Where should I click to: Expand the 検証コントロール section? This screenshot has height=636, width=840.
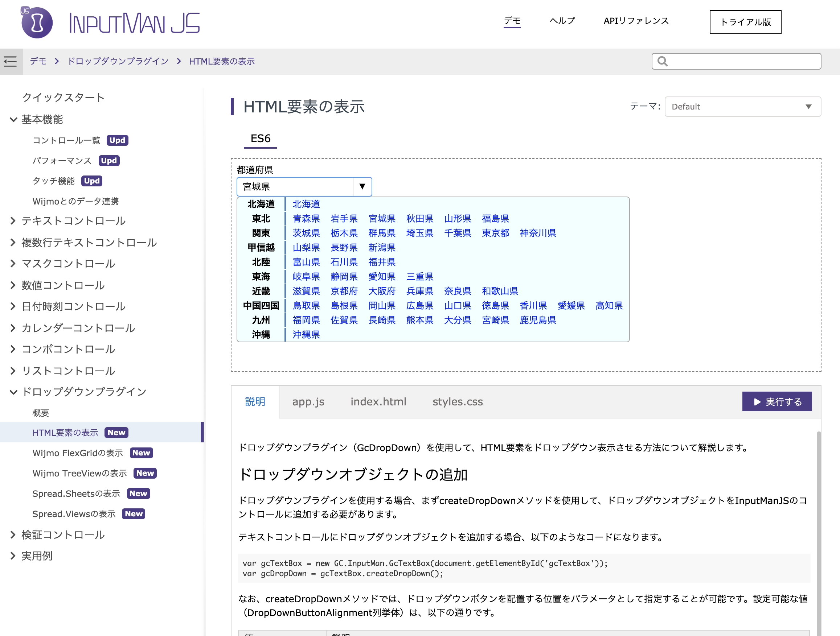pos(13,535)
